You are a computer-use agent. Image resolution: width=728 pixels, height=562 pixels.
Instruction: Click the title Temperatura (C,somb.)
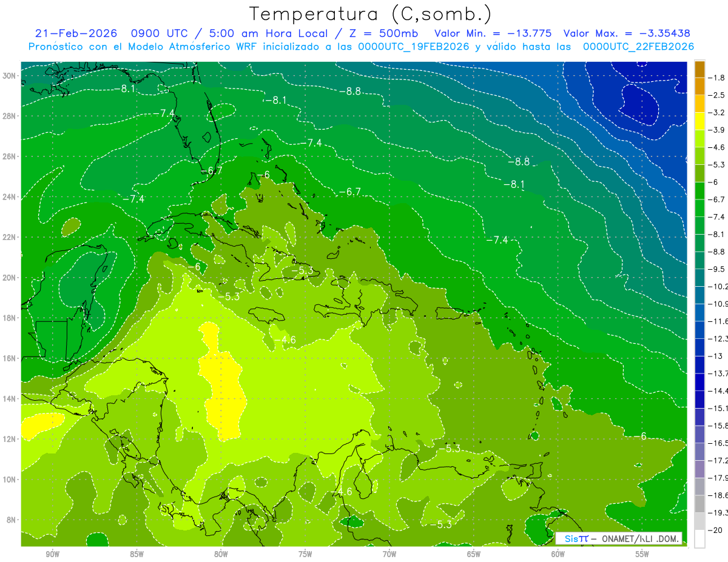[371, 14]
